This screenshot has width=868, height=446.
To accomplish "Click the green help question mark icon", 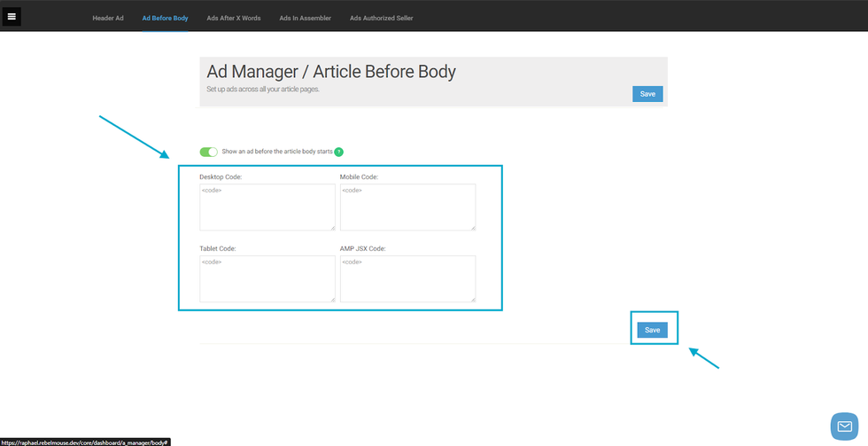I will [x=338, y=152].
